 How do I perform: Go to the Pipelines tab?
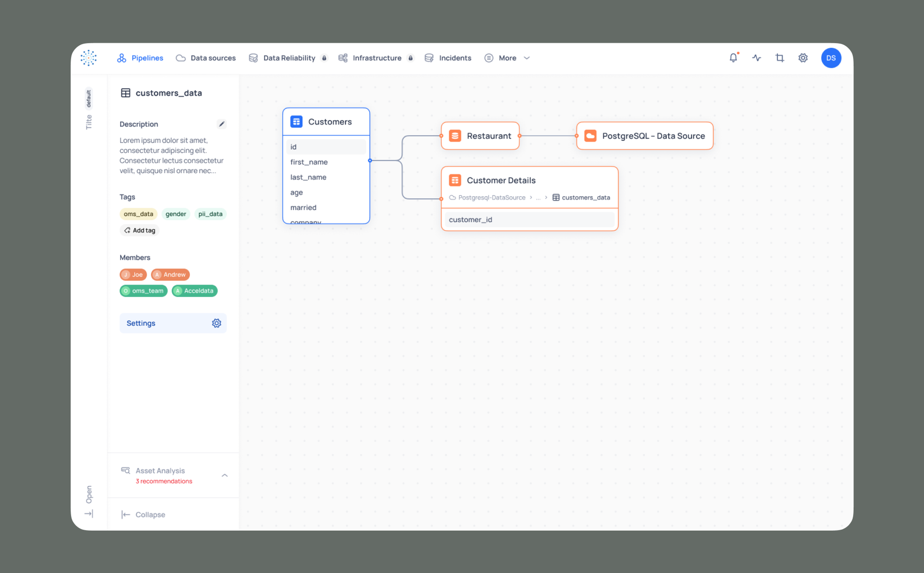[140, 58]
